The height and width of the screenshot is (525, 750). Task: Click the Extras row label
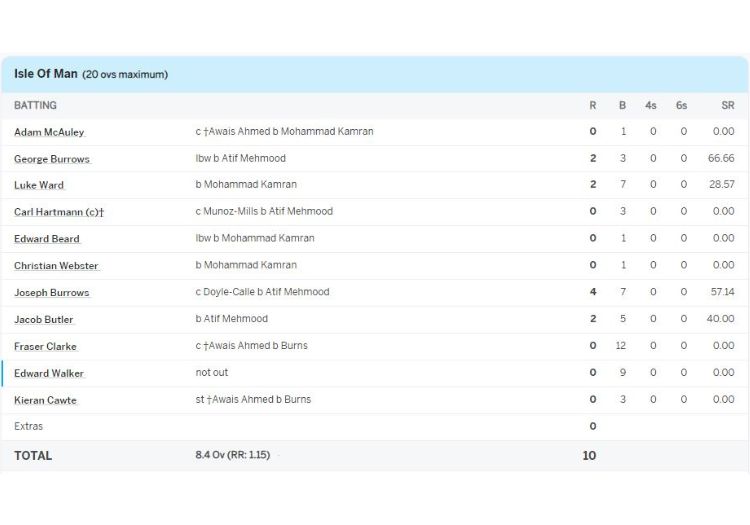point(28,426)
